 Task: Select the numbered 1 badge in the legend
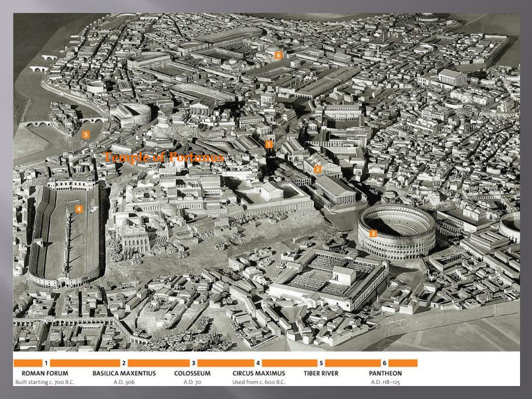[x=46, y=363]
